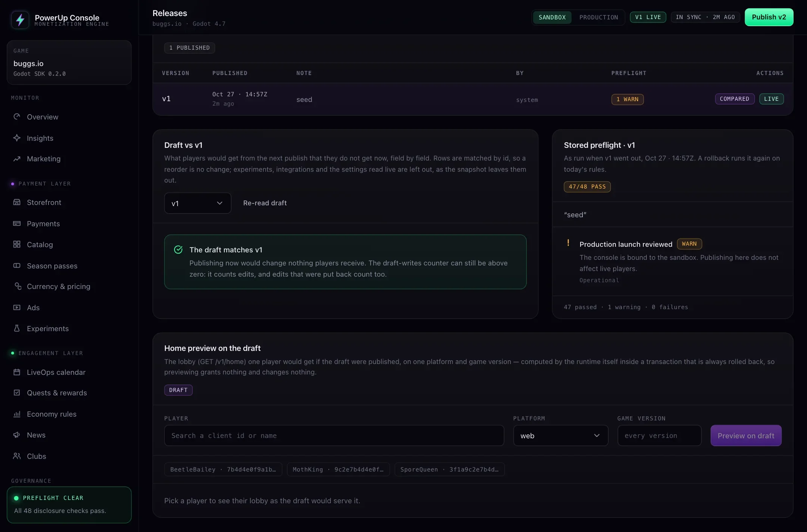Open the buggs.io game selector card
This screenshot has height=532, width=807.
[69, 63]
